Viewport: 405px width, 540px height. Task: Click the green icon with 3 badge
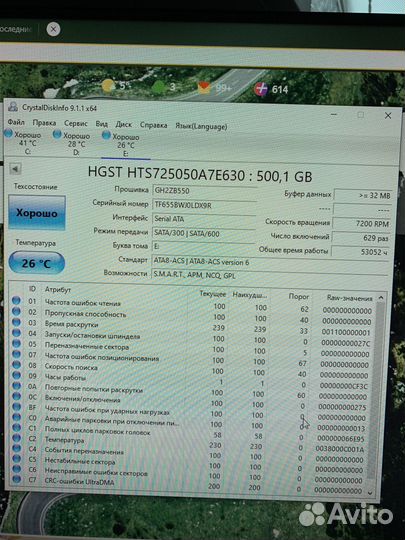click(x=158, y=86)
